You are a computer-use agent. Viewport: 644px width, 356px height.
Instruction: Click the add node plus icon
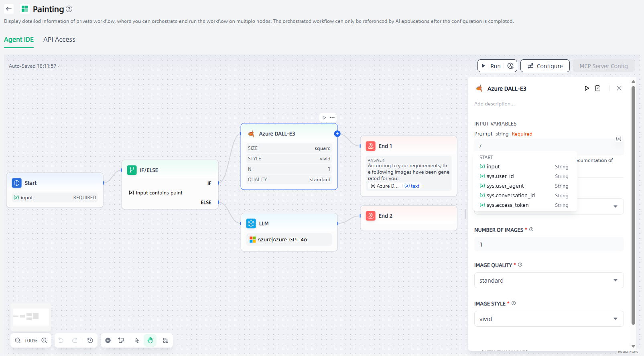click(108, 340)
